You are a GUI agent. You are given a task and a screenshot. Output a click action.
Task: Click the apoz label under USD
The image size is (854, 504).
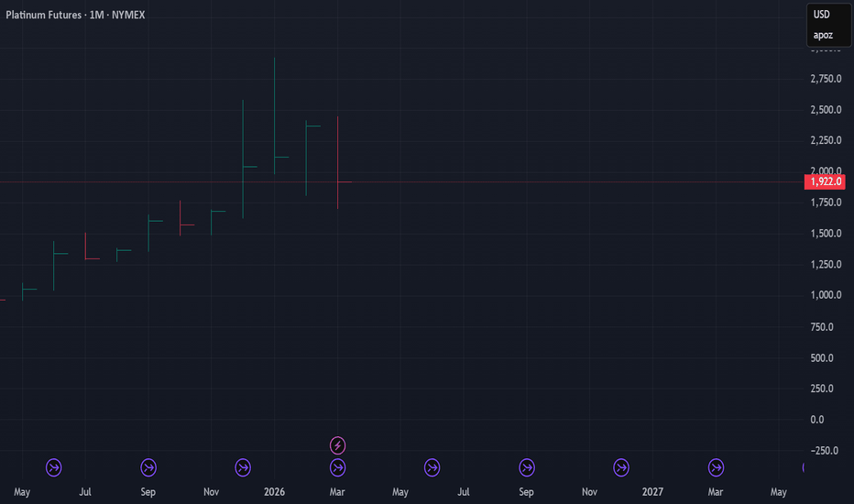(x=823, y=36)
